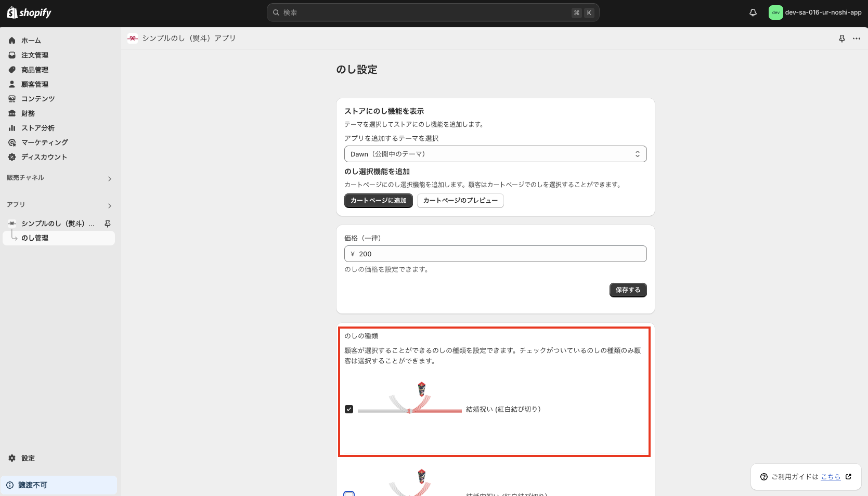Click the dev store avatar badge
Screen dimensions: 868x496
pyautogui.click(x=775, y=12)
